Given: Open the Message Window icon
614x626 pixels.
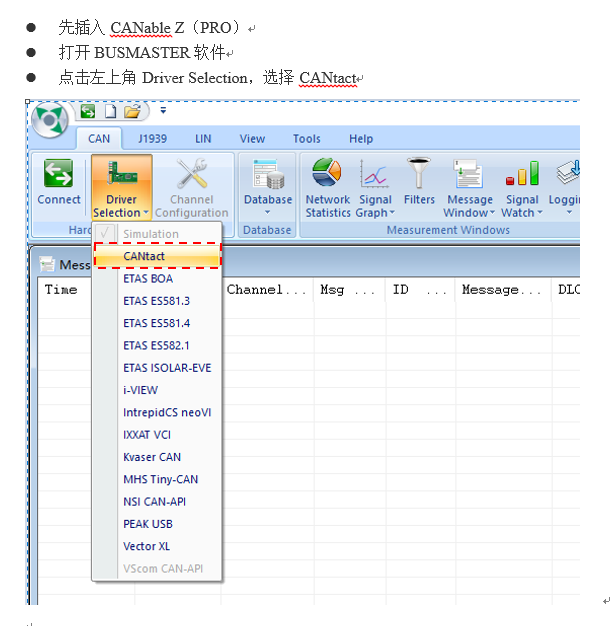Looking at the screenshot, I should [468, 174].
